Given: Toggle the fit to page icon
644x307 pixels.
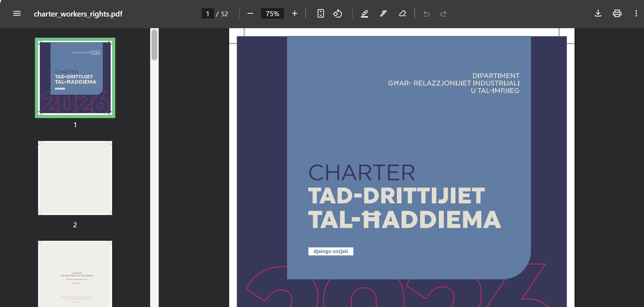Looking at the screenshot, I should (321, 14).
